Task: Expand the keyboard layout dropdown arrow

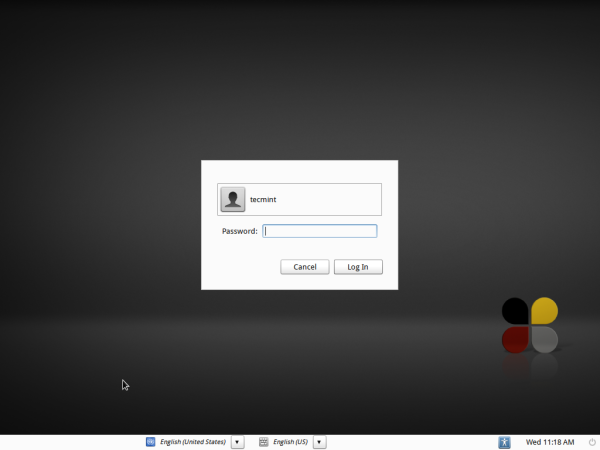Action: click(x=319, y=442)
